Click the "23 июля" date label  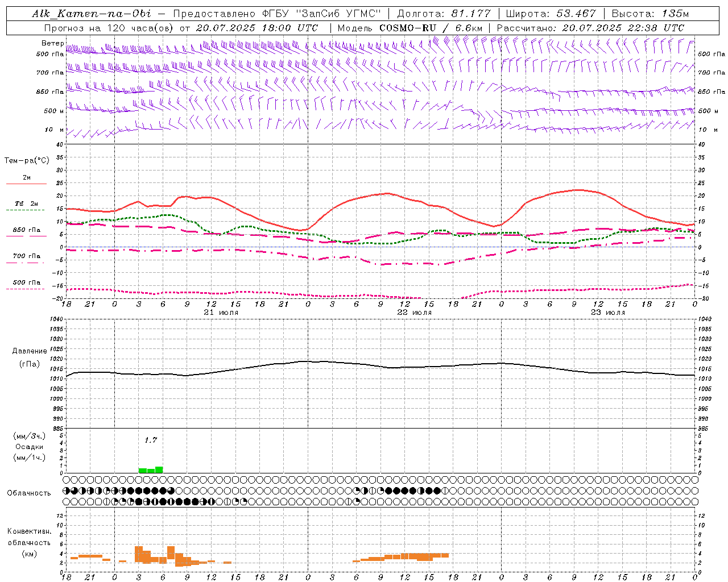coord(607,313)
